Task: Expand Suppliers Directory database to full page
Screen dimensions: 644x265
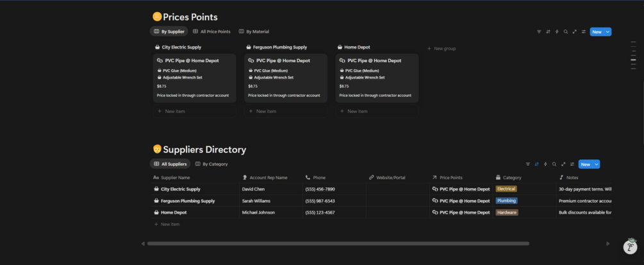Action: click(x=563, y=164)
